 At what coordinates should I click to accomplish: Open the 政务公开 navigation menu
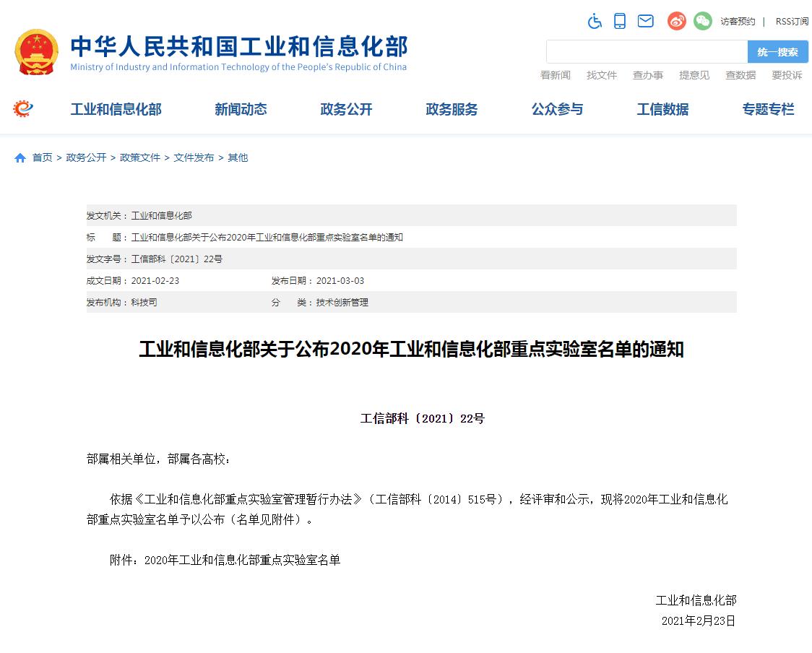[x=346, y=109]
